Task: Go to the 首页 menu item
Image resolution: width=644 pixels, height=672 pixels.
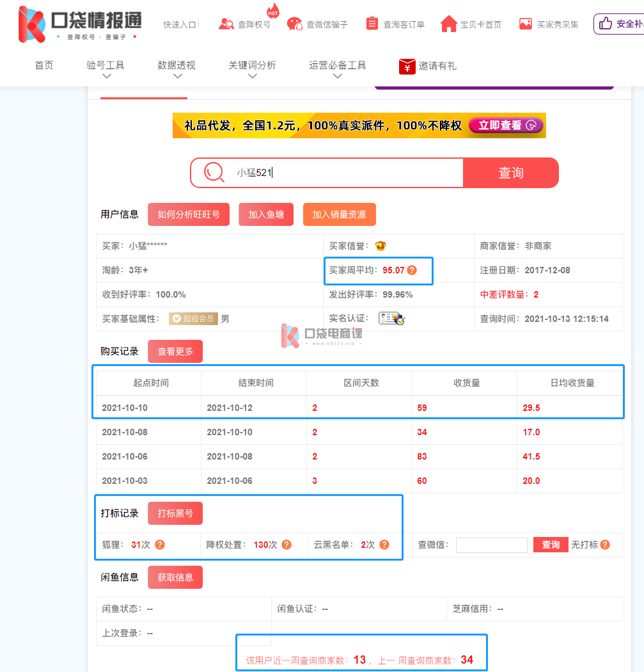Action: [x=44, y=65]
